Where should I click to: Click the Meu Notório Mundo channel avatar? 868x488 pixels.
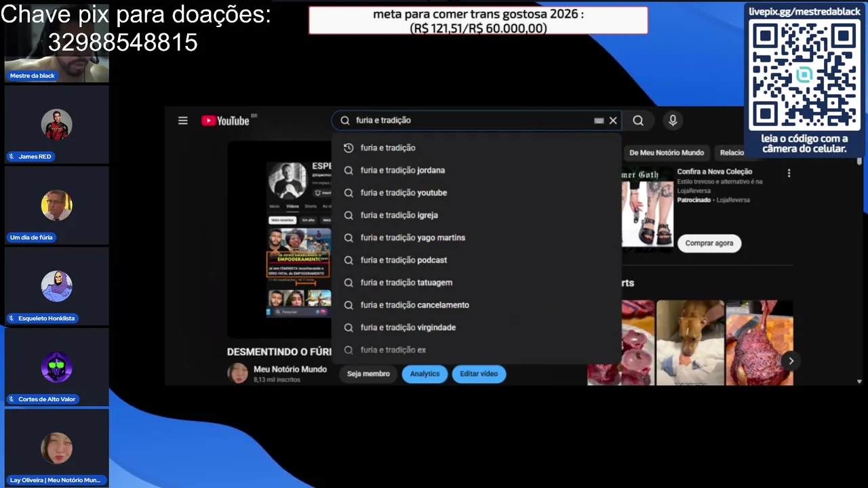pyautogui.click(x=238, y=373)
